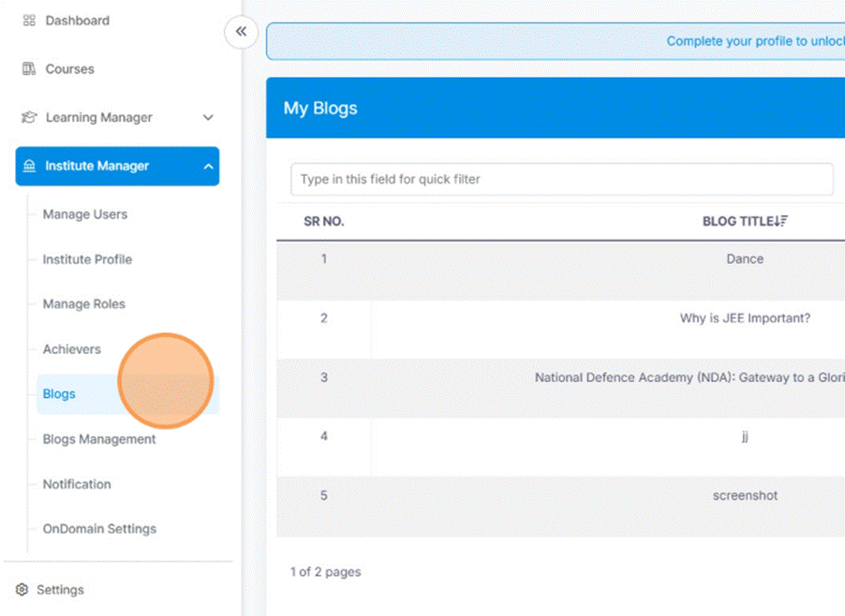Select the 'Why is JEE Important?' blog row
845x616 pixels.
(745, 318)
